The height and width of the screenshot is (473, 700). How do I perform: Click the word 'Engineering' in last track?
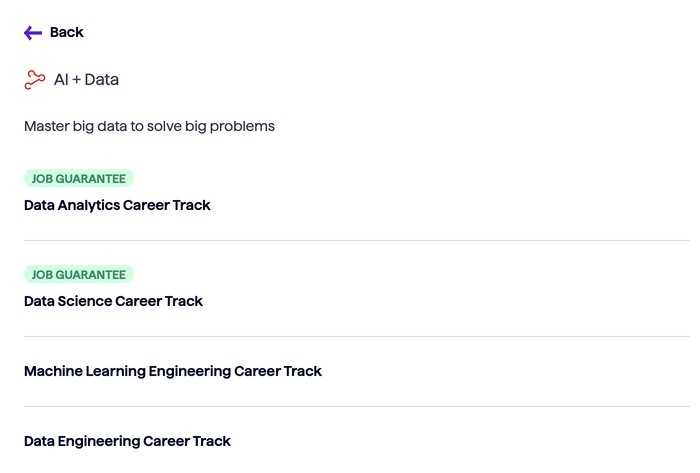(x=99, y=441)
